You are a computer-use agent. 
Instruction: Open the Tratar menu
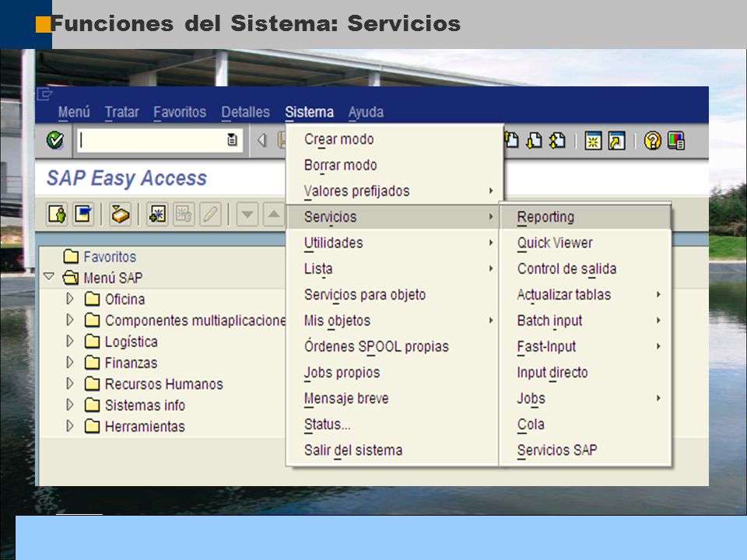[122, 112]
